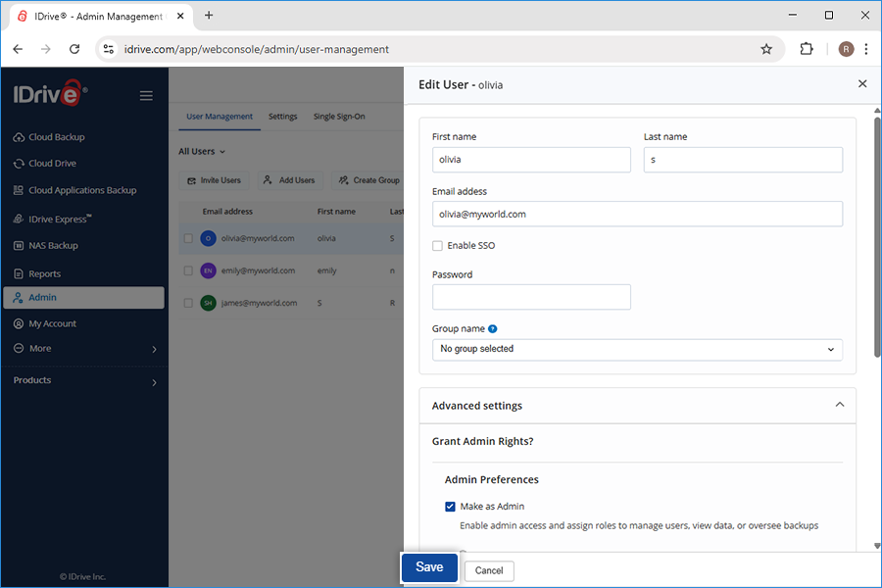The width and height of the screenshot is (882, 588).
Task: Click the Group name help icon
Action: (x=493, y=329)
